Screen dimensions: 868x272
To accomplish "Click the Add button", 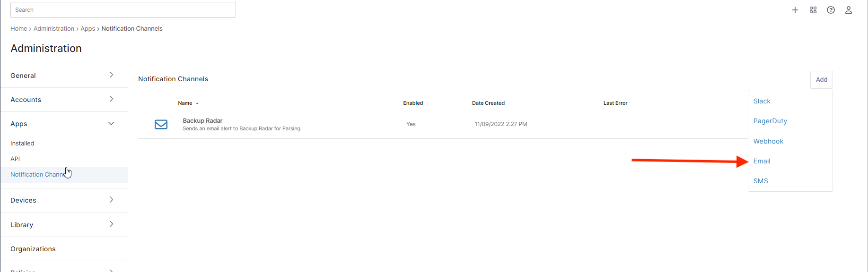I will point(821,80).
